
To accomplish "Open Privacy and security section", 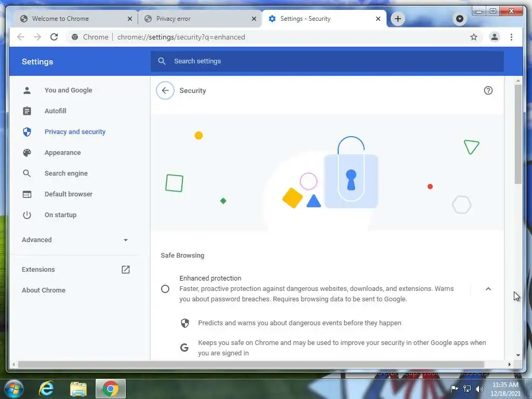I will tap(75, 131).
